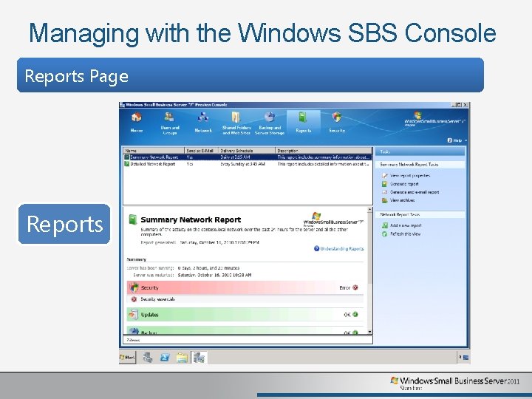Click 'Every Sunday at 3:45 AM' schedule cell
The width and height of the screenshot is (532, 399).
click(x=242, y=164)
